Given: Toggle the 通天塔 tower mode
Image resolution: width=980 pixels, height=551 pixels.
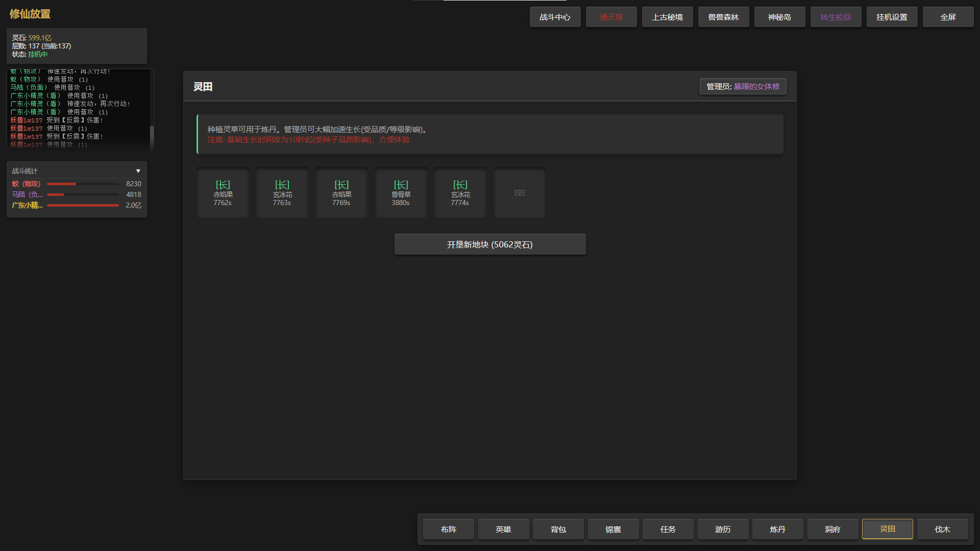Looking at the screenshot, I should (x=611, y=17).
